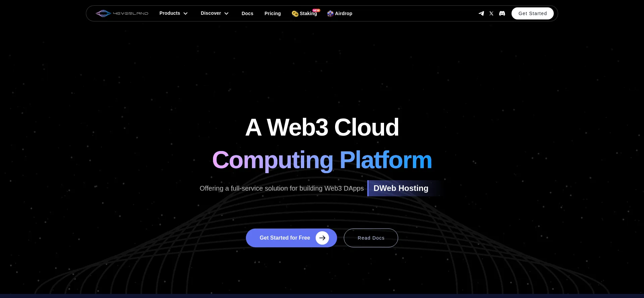Click the Airdrop gift box icon
This screenshot has height=298, width=644.
tap(330, 13)
